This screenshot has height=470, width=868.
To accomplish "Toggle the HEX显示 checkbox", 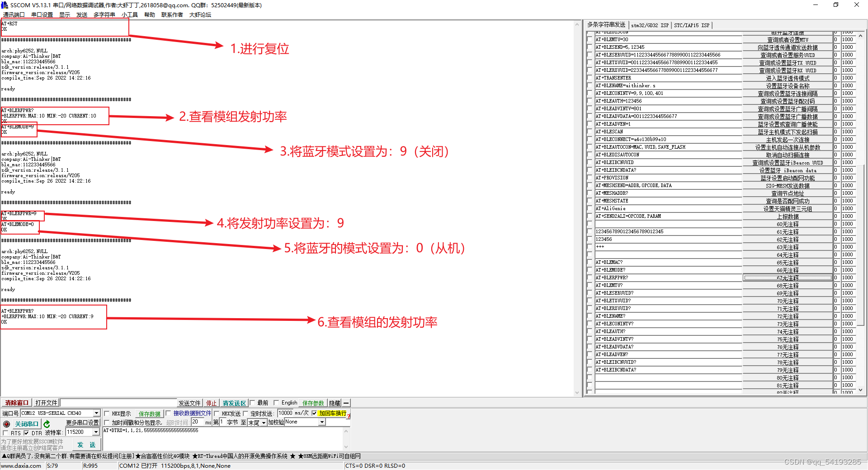I will click(107, 413).
